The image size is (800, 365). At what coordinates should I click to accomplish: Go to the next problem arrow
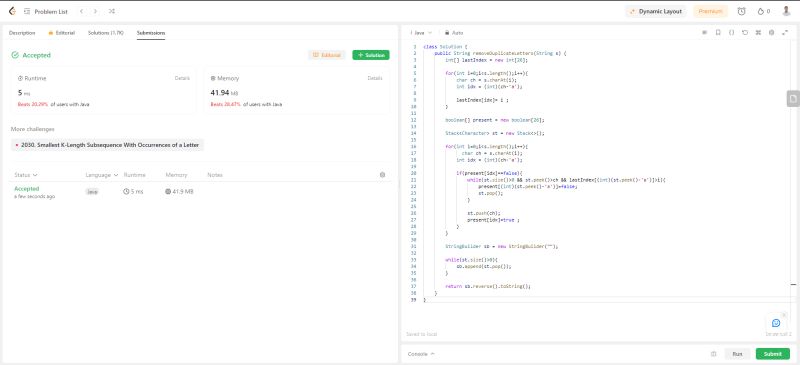(x=95, y=11)
